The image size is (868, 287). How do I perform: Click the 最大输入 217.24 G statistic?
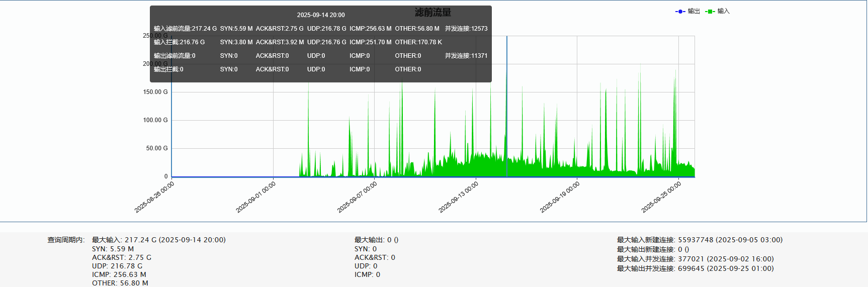[158, 240]
